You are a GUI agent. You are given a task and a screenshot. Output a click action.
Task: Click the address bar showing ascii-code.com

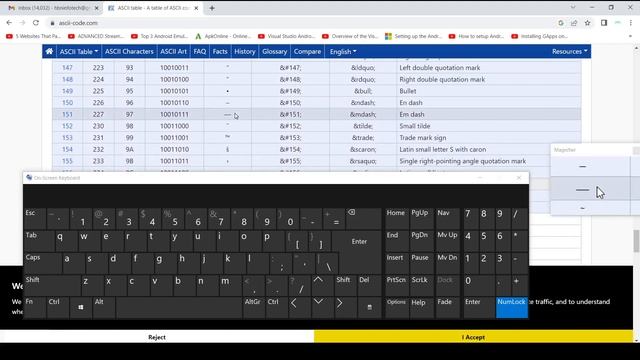(x=78, y=23)
